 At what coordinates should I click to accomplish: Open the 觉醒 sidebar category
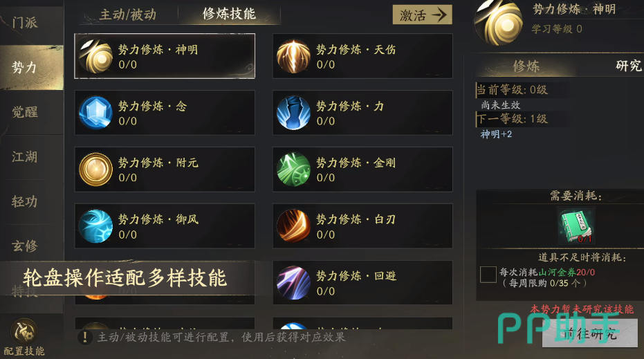25,112
